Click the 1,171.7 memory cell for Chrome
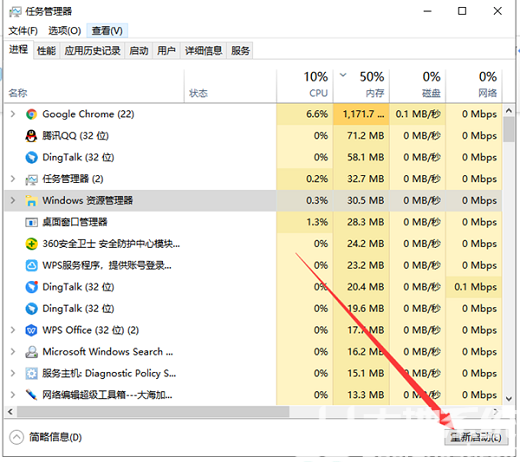This screenshot has height=463, width=520. (x=361, y=114)
